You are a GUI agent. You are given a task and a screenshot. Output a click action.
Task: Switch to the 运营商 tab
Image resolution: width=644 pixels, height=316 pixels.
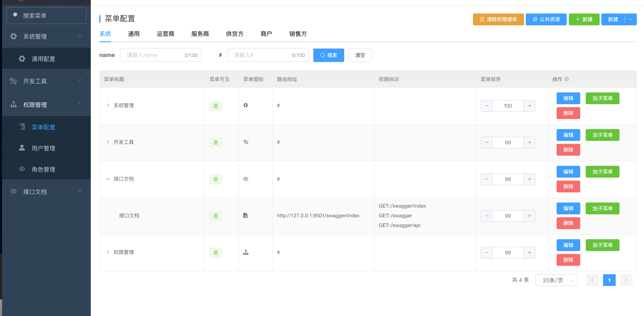[x=165, y=34]
